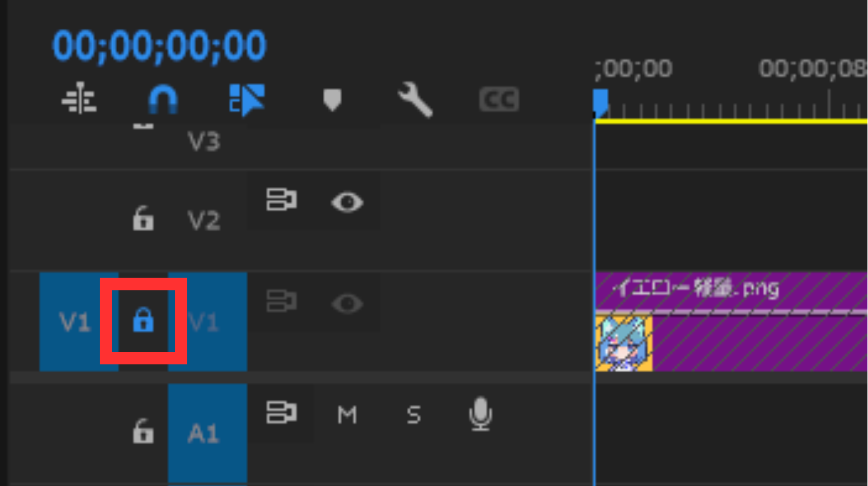
Task: Click the blue playhead timecode 00;00;00;00
Action: point(159,46)
